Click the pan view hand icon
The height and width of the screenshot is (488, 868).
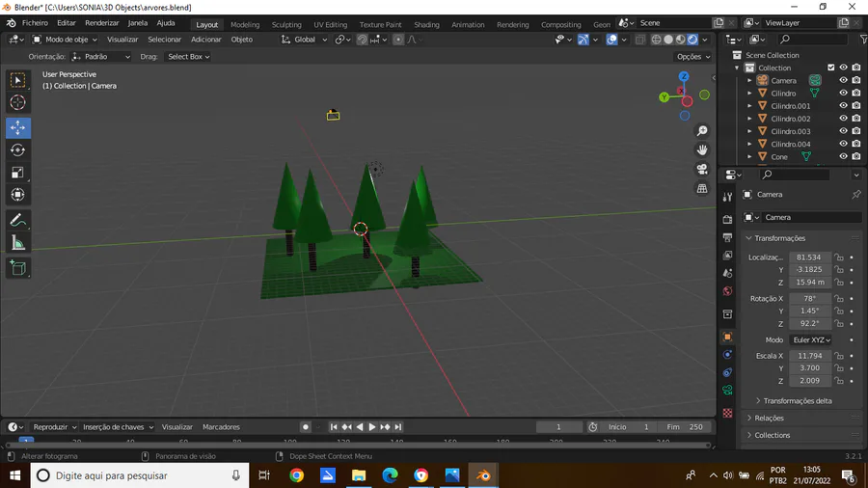702,149
